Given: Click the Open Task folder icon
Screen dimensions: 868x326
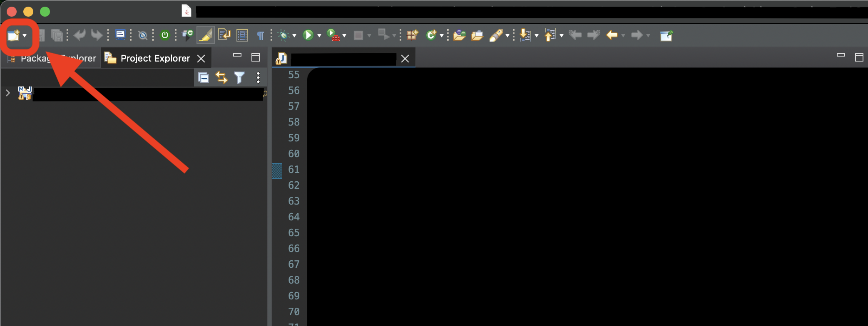Looking at the screenshot, I should tap(478, 35).
